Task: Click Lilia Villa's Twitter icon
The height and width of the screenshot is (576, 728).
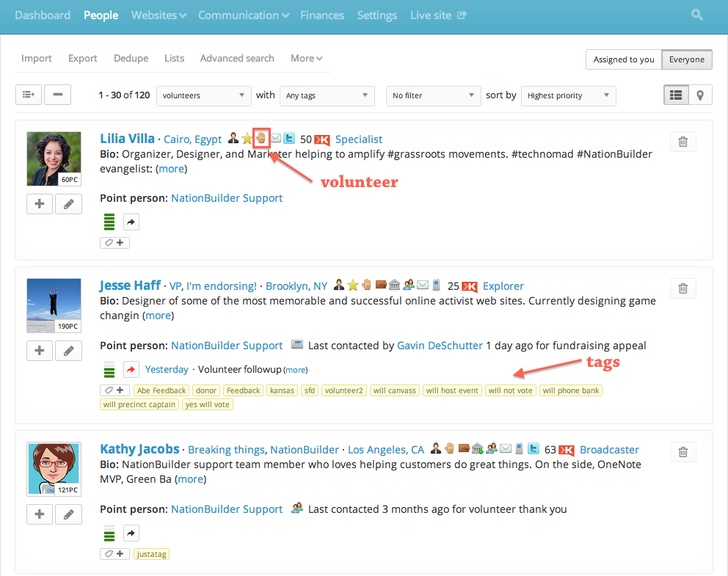Action: 289,138
